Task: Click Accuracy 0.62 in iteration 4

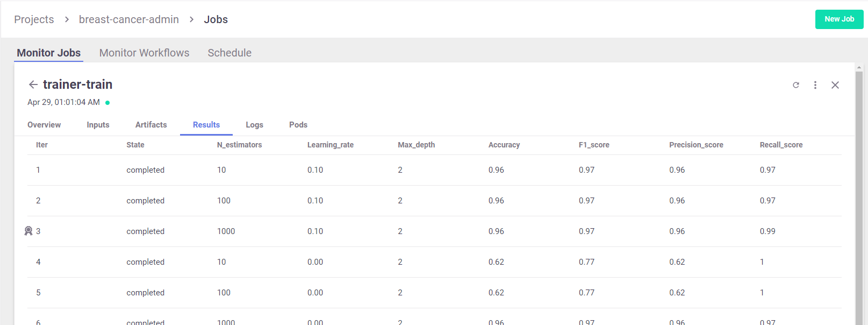Action: [496, 262]
